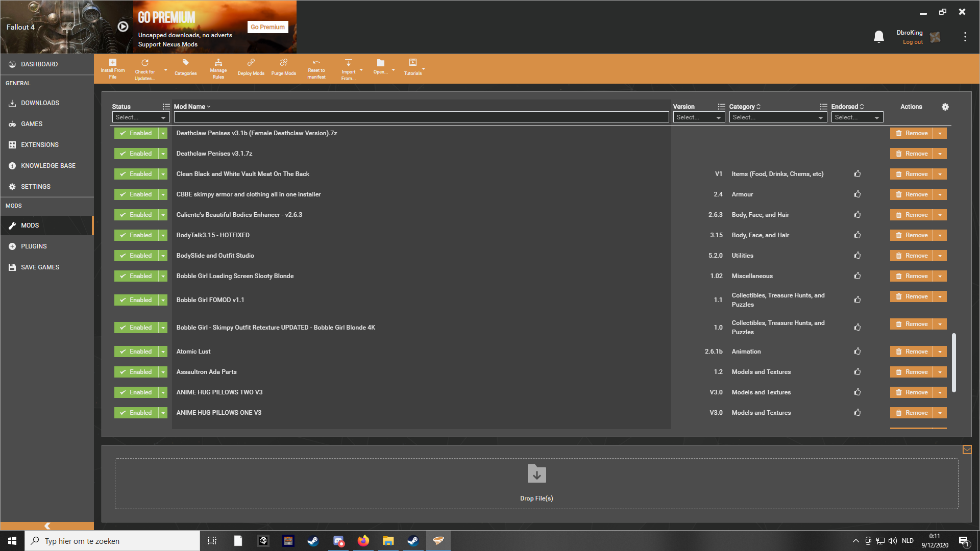Open notifications bell icon

tap(879, 37)
